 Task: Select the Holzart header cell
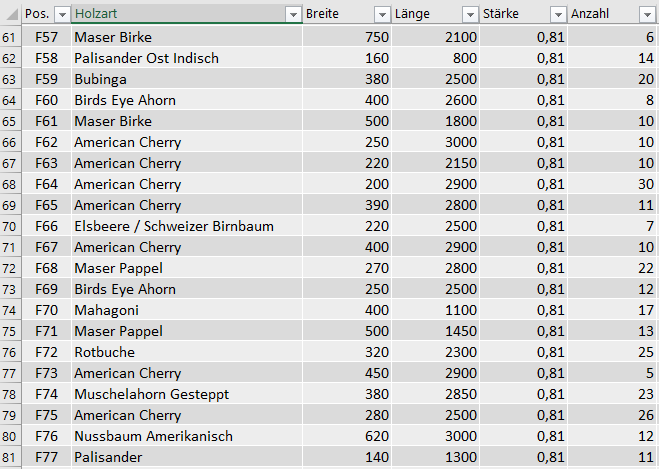point(187,14)
